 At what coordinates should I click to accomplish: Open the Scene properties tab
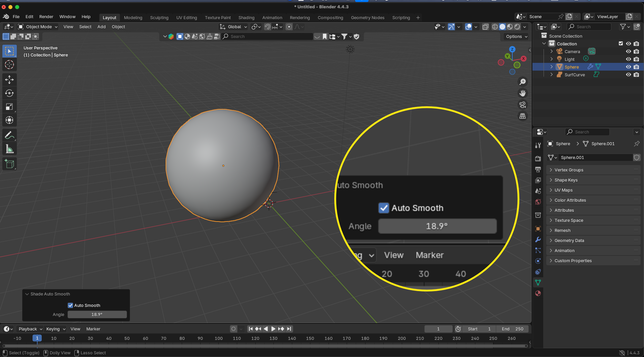[x=538, y=191]
